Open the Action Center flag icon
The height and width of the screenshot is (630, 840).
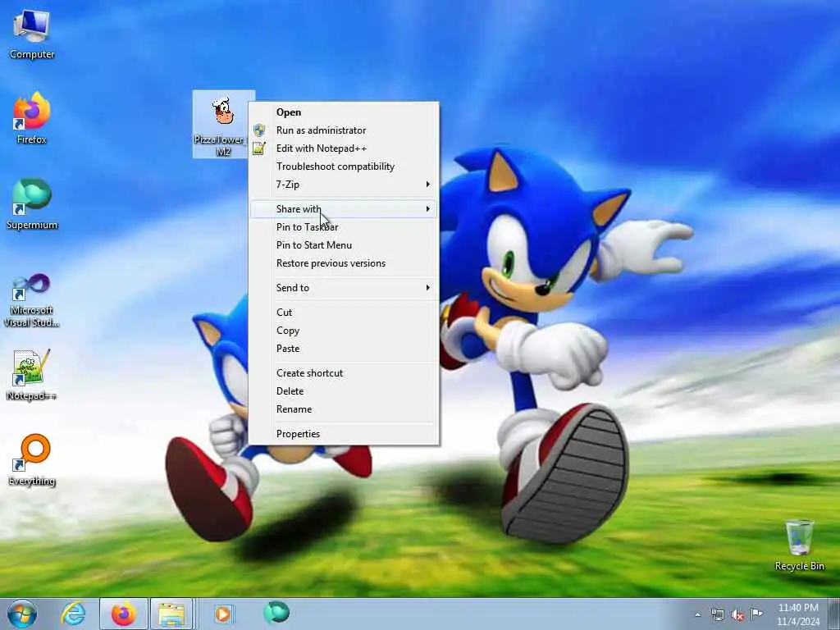coord(756,614)
